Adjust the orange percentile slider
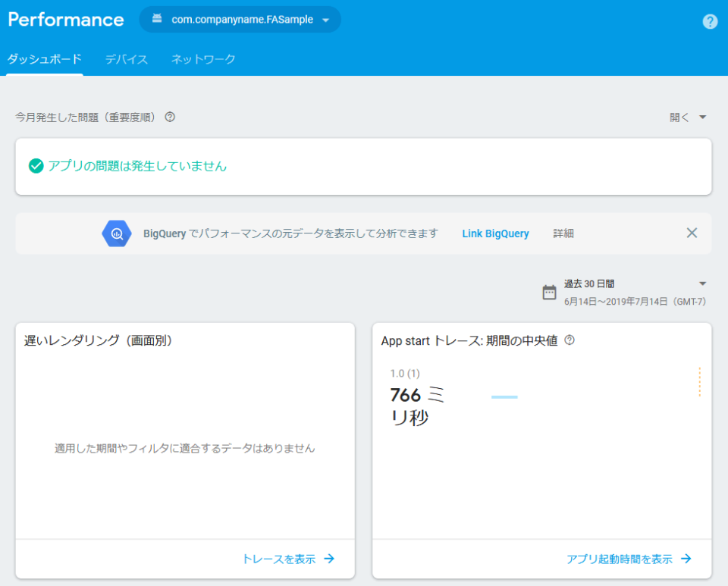The height and width of the screenshot is (586, 728). (x=698, y=383)
